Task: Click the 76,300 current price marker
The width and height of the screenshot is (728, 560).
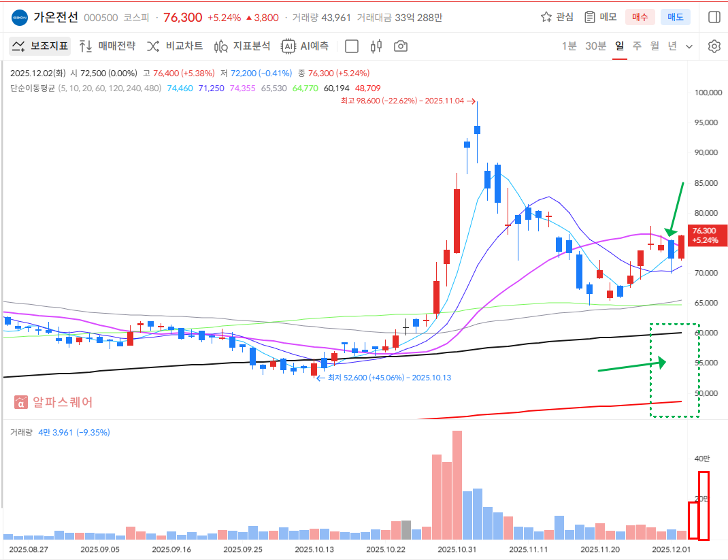Action: (x=708, y=235)
